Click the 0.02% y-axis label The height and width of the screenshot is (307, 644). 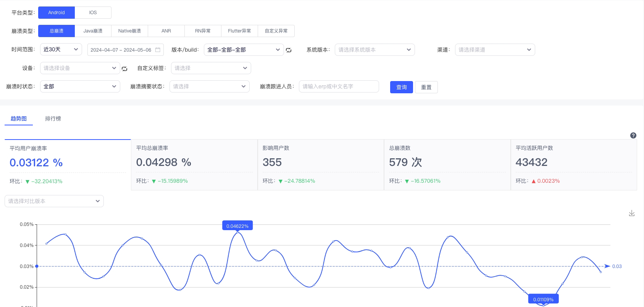pyautogui.click(x=27, y=287)
